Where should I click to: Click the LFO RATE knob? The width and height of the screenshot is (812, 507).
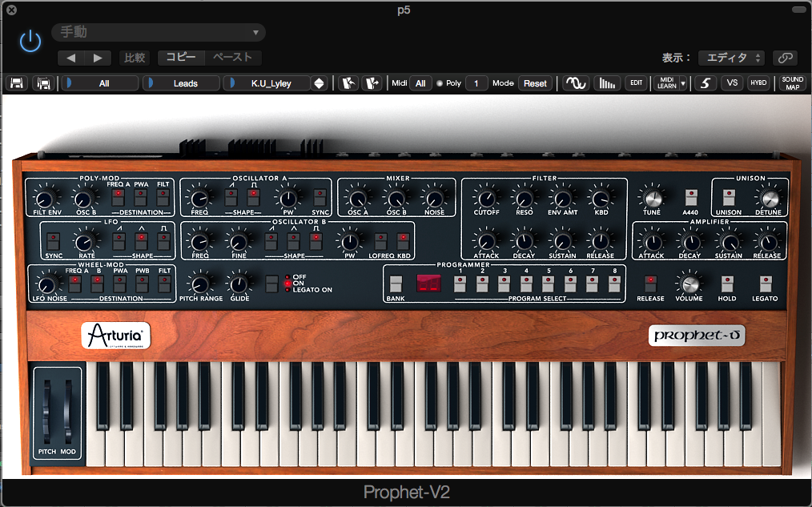84,242
